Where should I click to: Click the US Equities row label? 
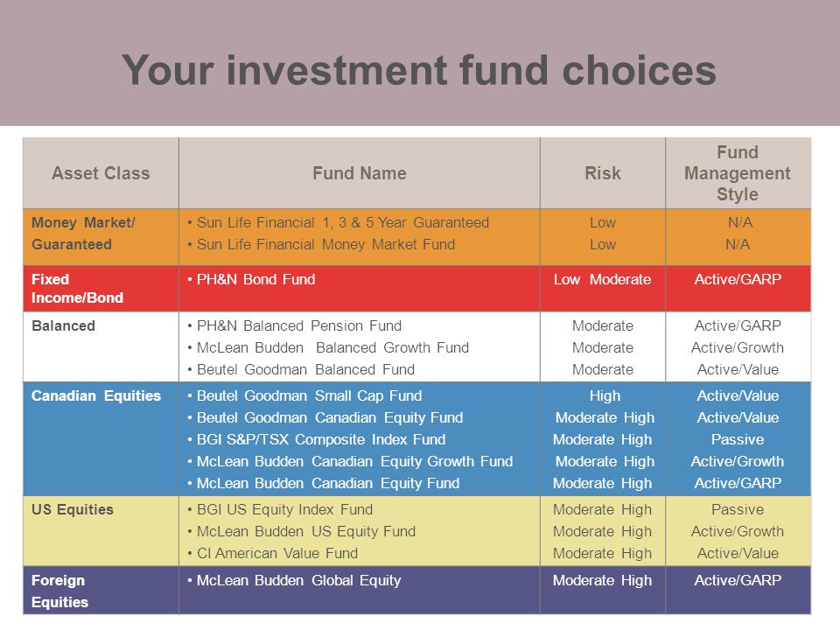(73, 509)
